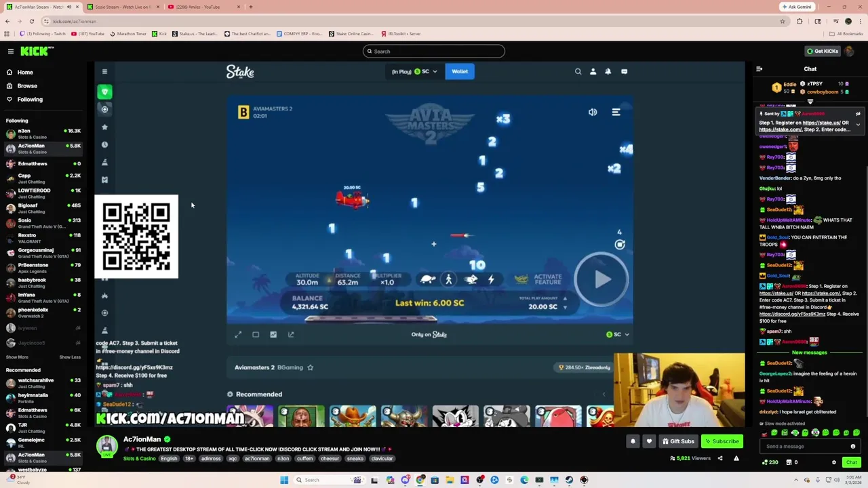This screenshot has width=868, height=488.
Task: Open Following page in sidebar
Action: point(30,99)
